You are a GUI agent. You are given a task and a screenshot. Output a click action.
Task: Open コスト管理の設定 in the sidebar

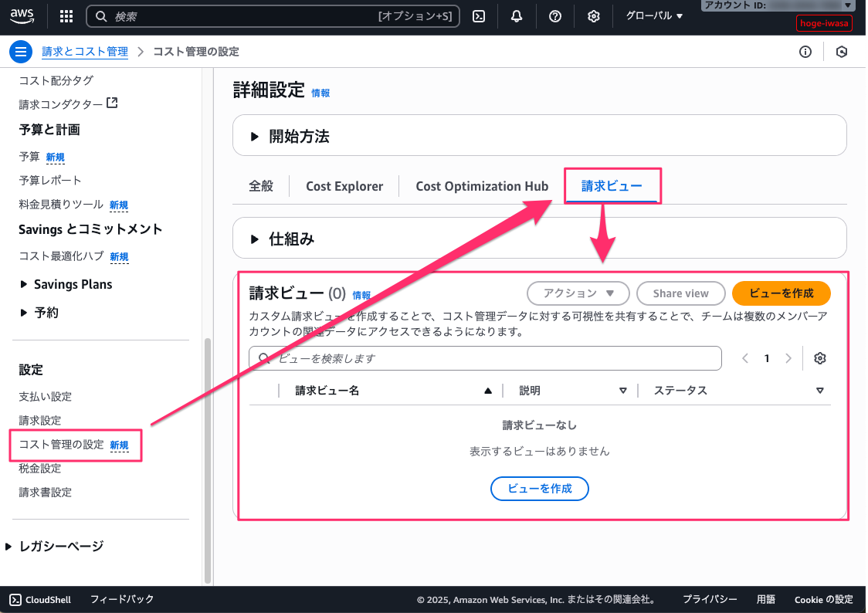[x=62, y=445]
